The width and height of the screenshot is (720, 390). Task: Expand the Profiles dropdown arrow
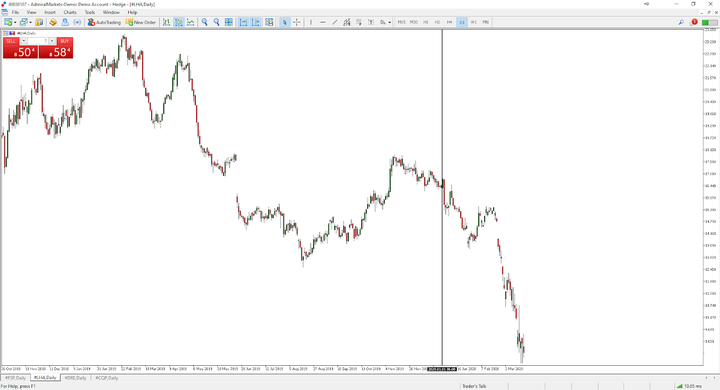coord(30,22)
